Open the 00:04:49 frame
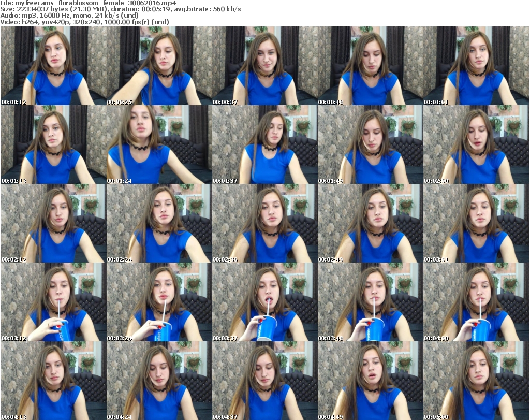Image resolution: width=530 pixels, height=420 pixels. coord(370,381)
